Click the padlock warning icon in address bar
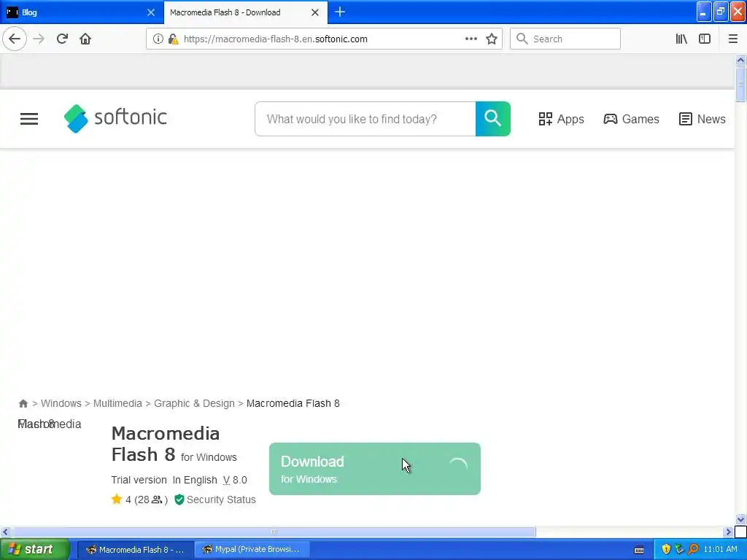The height and width of the screenshot is (560, 747). click(x=174, y=39)
